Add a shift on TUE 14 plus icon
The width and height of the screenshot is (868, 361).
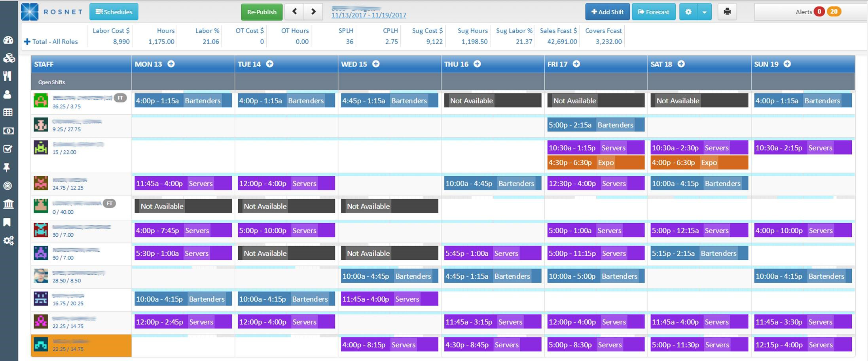tap(269, 64)
